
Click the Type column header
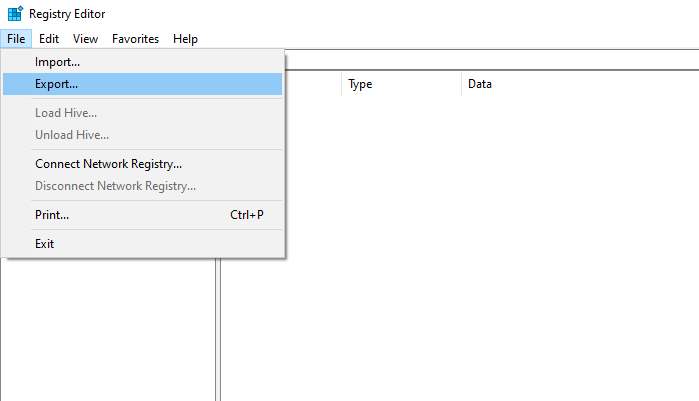point(402,84)
